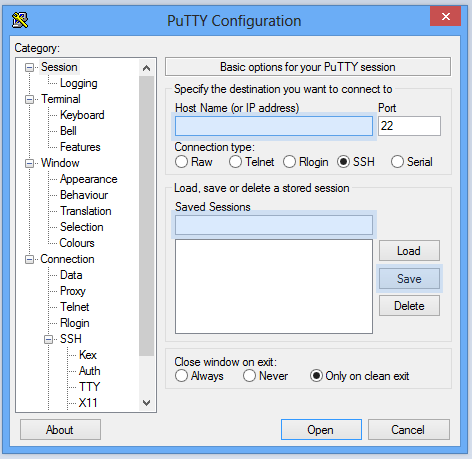Click the Load session button

click(x=409, y=251)
